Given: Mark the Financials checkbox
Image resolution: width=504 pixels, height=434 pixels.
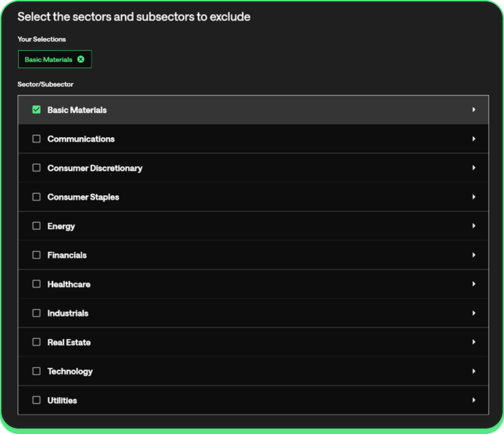Looking at the screenshot, I should coord(37,255).
